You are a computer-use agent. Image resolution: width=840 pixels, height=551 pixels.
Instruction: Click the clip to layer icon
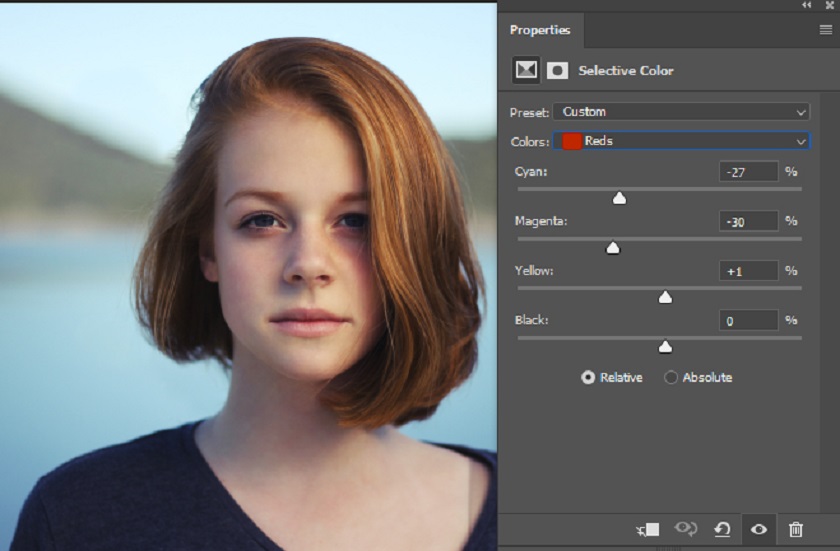click(x=648, y=529)
